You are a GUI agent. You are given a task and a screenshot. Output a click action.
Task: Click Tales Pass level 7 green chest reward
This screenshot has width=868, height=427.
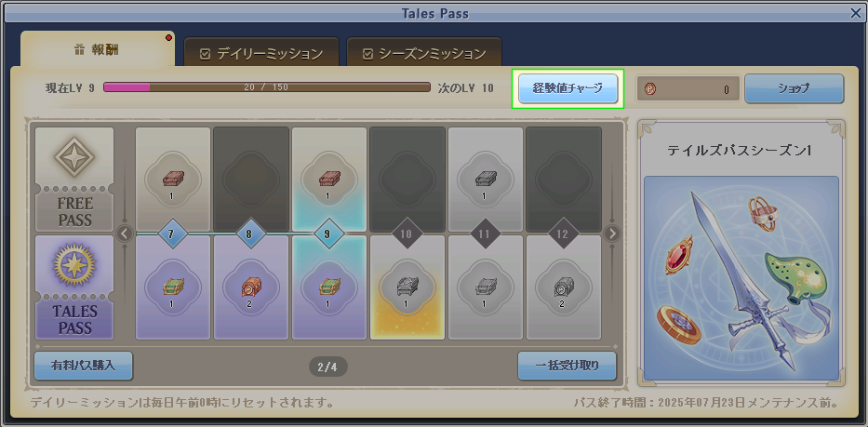(x=173, y=287)
